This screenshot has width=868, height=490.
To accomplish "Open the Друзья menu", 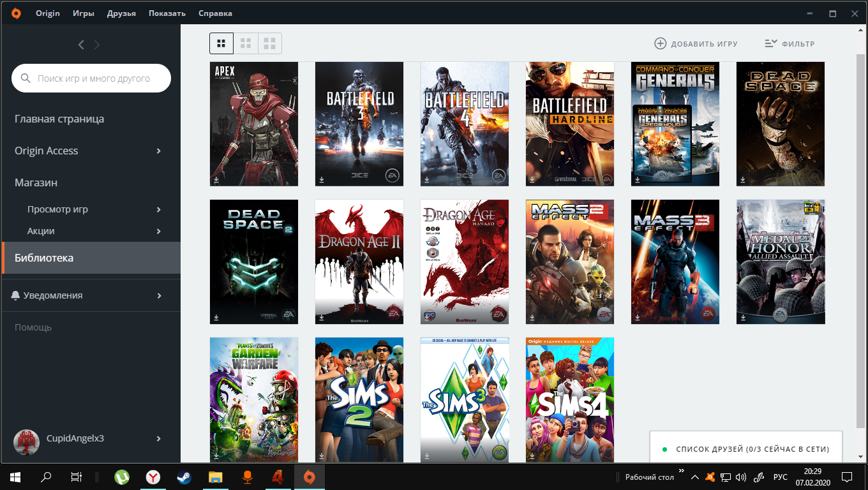I will click(x=121, y=13).
